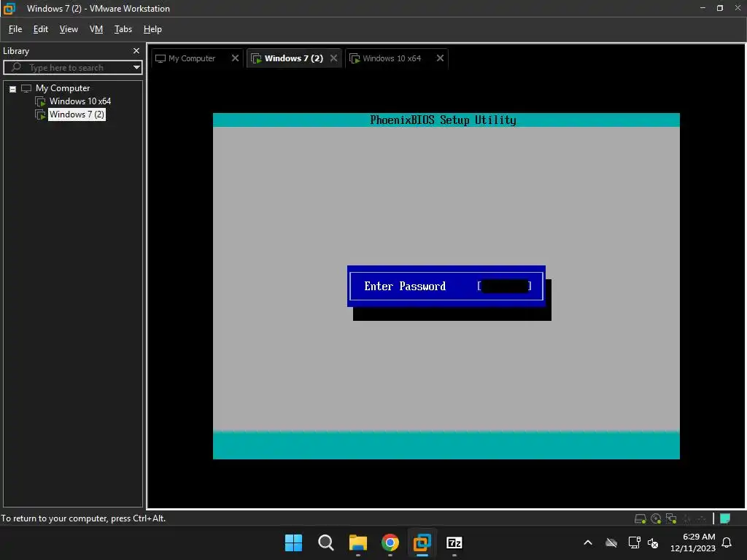Image resolution: width=747 pixels, height=560 pixels.
Task: Click the BIOS Enter Password field
Action: coord(505,286)
